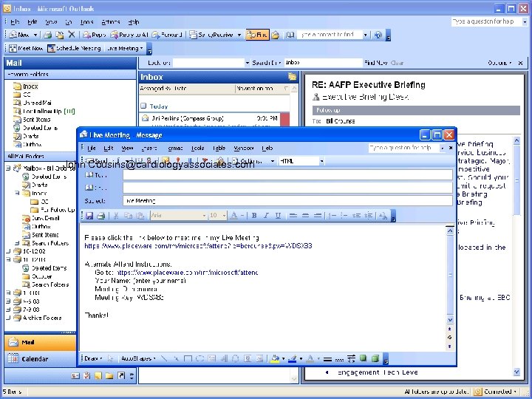532x399 pixels.
Task: Click Find Now in the find bar
Action: (x=376, y=63)
